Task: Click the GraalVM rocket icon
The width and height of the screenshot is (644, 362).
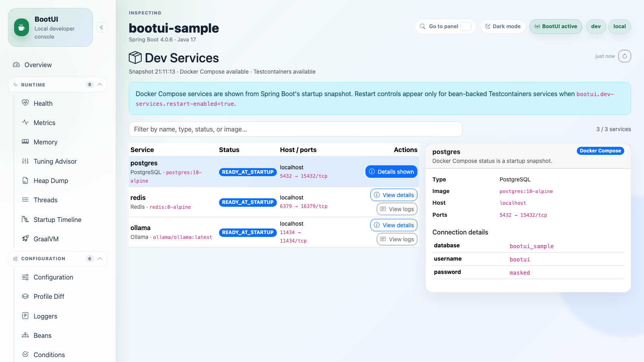Action: click(25, 239)
